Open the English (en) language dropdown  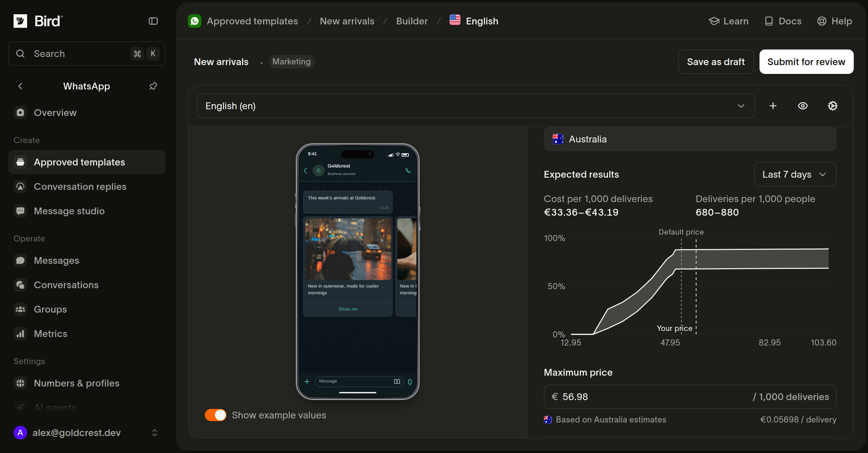[476, 106]
